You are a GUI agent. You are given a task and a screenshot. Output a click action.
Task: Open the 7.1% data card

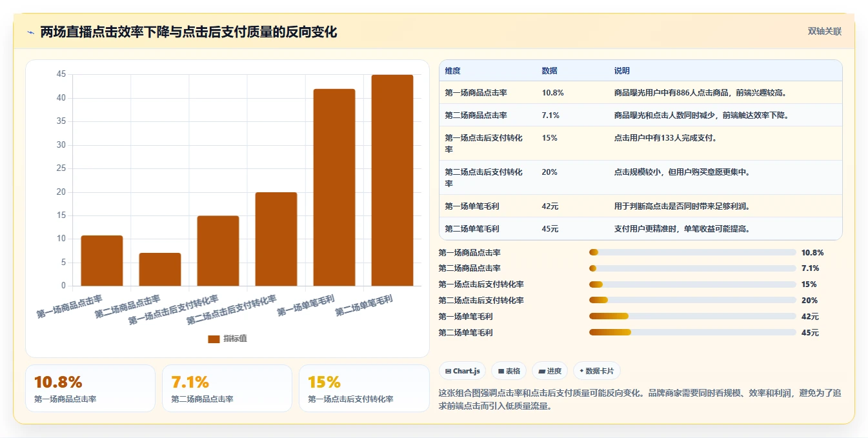227,388
